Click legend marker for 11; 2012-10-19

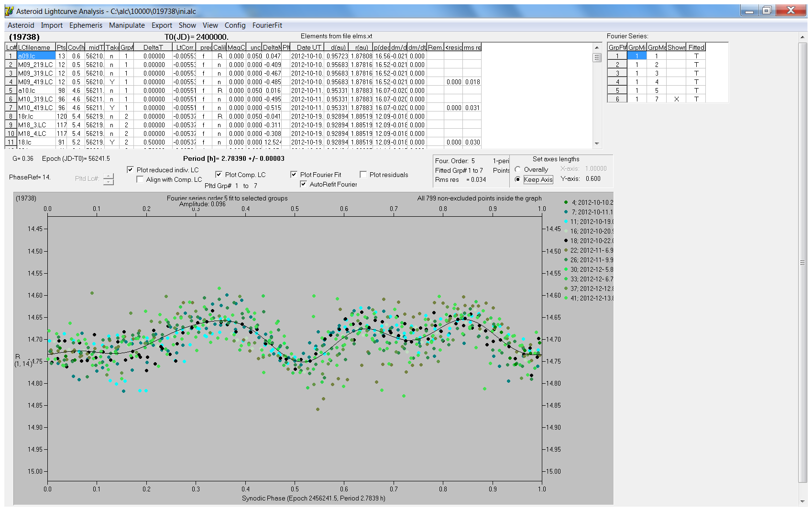566,222
